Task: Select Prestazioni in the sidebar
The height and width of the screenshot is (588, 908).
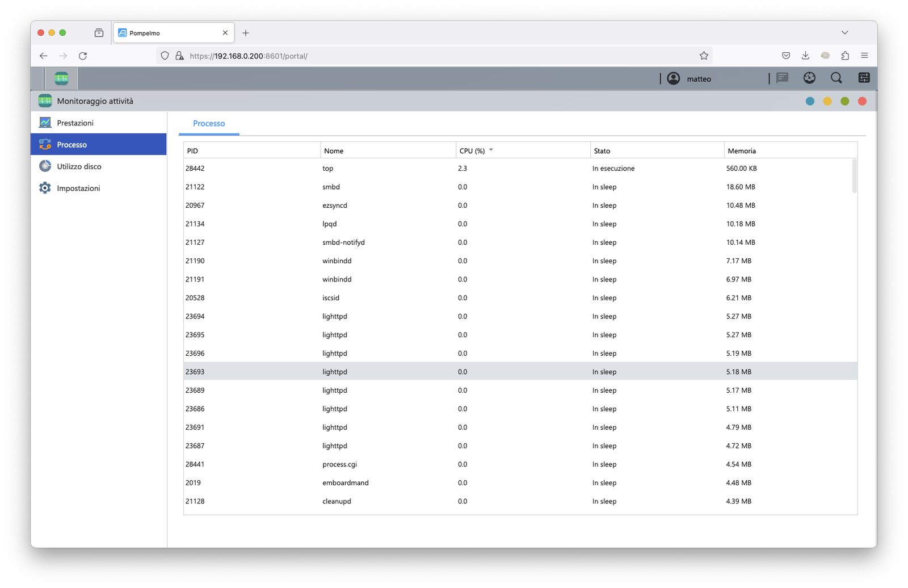Action: [x=99, y=123]
